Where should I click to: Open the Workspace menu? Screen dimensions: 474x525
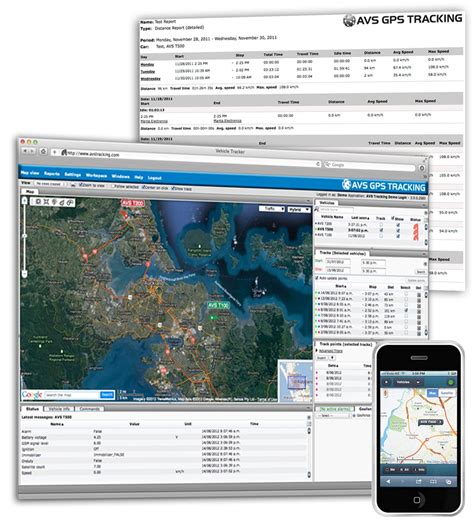click(96, 175)
